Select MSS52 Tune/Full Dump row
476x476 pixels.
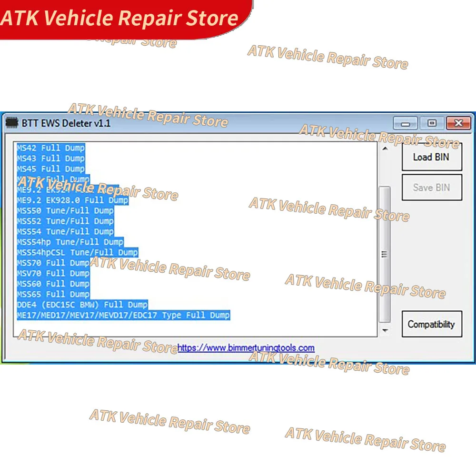(x=65, y=221)
